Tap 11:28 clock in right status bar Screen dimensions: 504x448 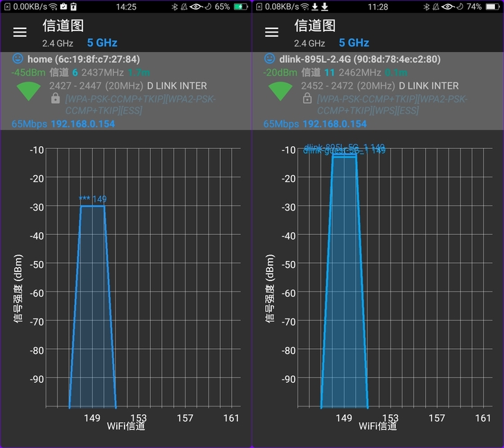(378, 7)
